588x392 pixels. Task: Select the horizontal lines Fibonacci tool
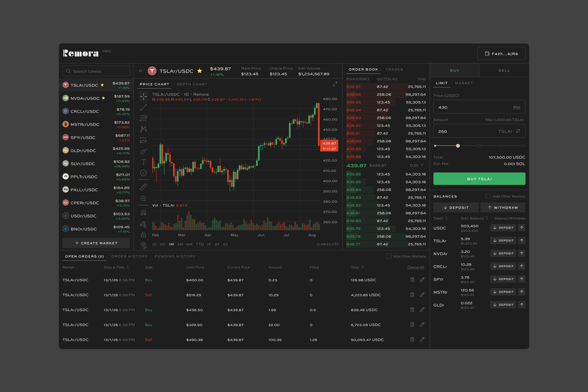(143, 118)
